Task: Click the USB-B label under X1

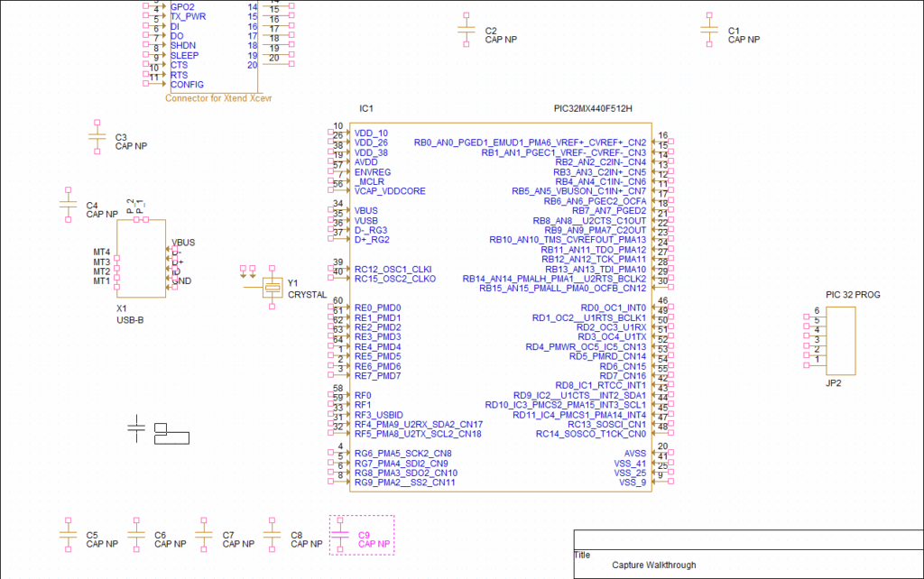Action: [x=131, y=319]
